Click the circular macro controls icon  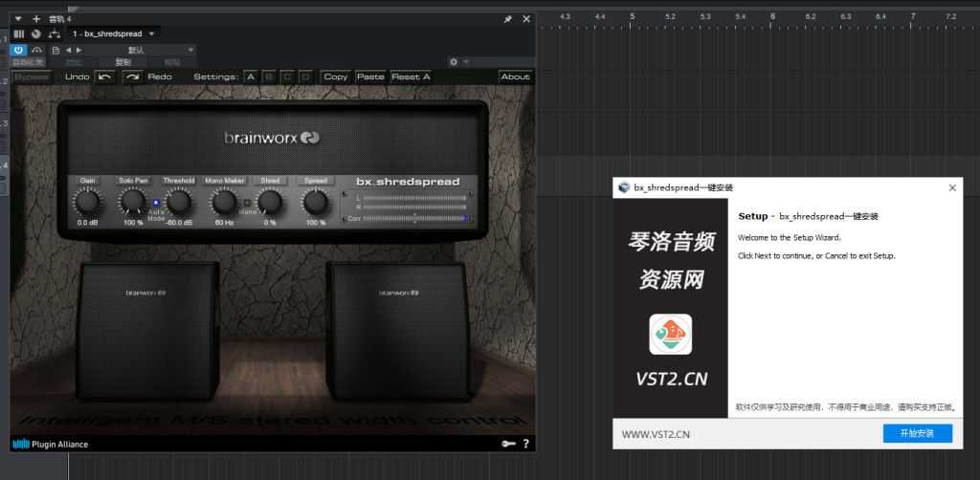click(36, 33)
